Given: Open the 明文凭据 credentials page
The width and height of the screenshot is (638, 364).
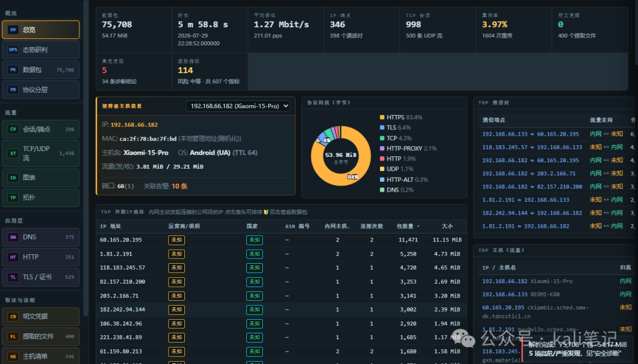Looking at the screenshot, I should [x=41, y=316].
